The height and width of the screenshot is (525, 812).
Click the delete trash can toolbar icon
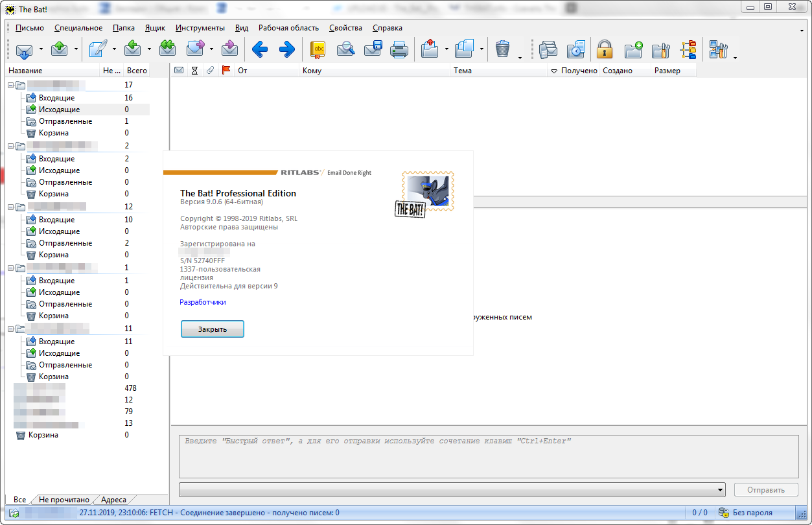coord(502,49)
